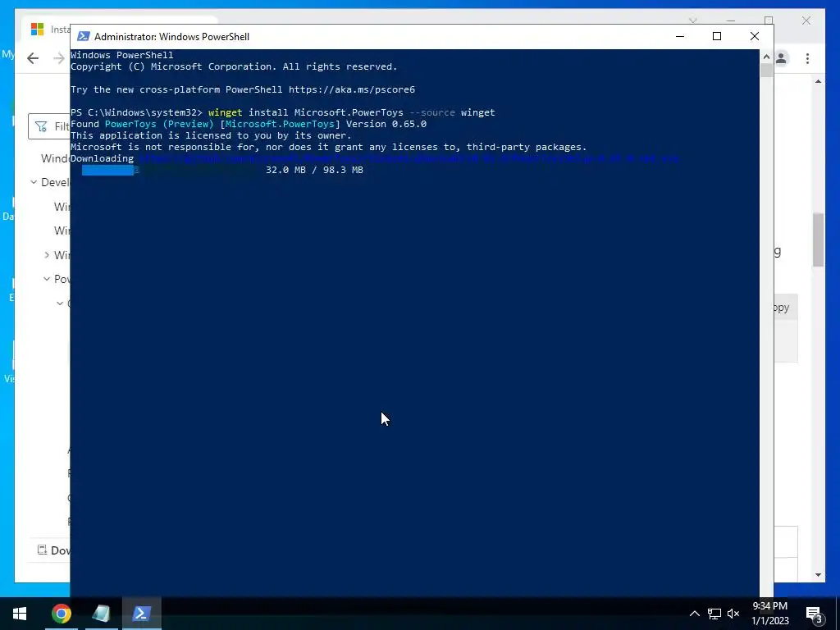Open the browser three-dot menu
Image resolution: width=840 pixels, height=630 pixels.
click(807, 58)
